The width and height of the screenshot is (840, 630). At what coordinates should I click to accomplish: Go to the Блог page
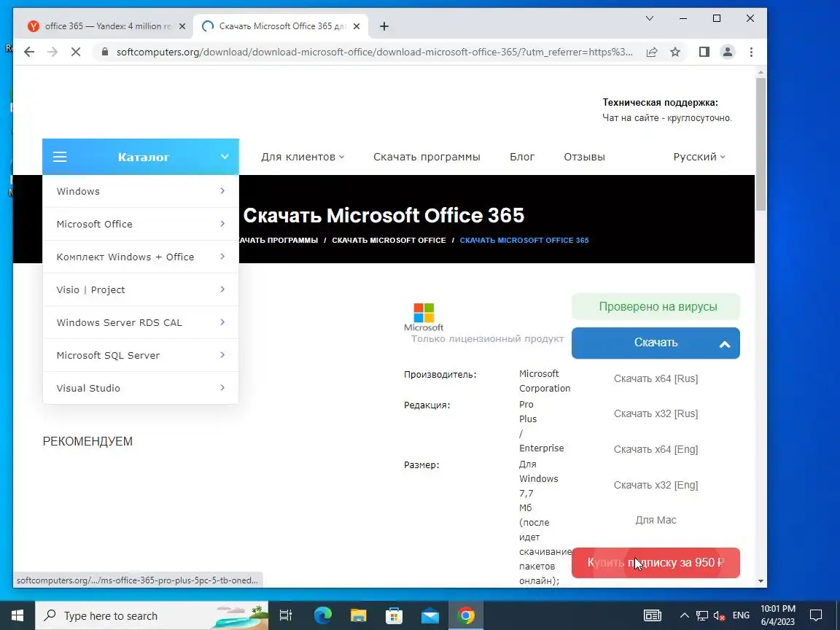click(x=522, y=157)
